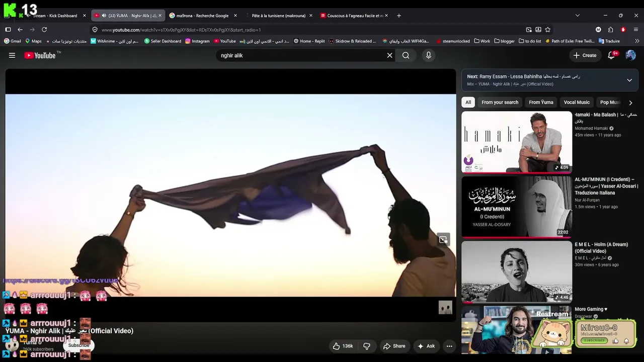
Task: View site information shield icon
Action: tap(95, 30)
